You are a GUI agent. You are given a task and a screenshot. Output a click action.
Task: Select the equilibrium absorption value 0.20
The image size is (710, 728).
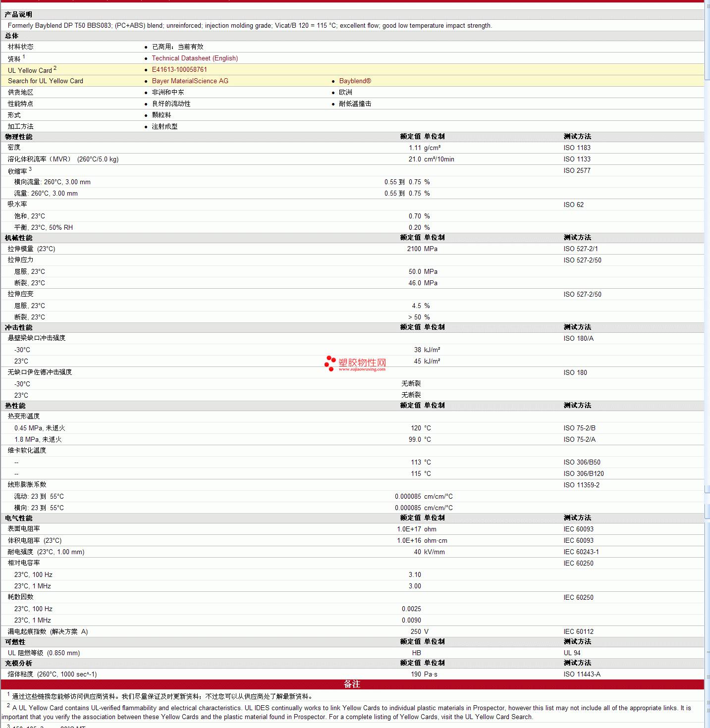tap(415, 228)
